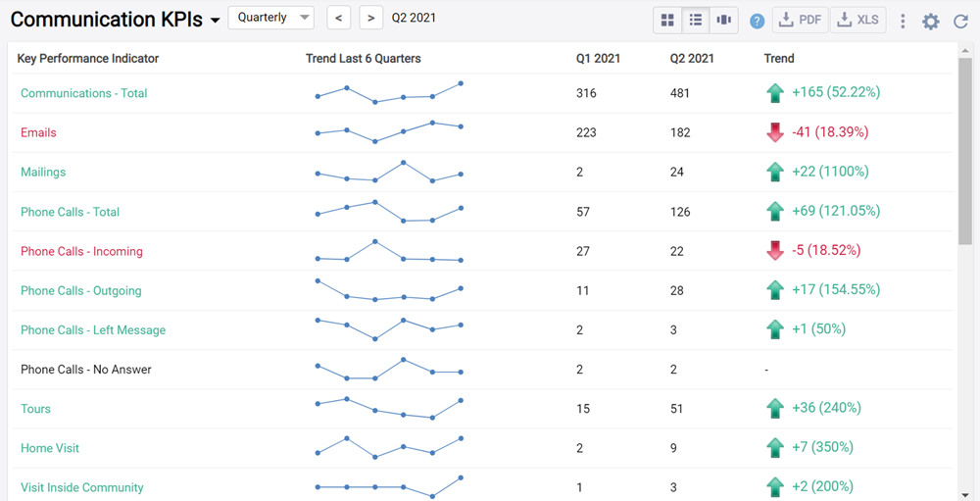This screenshot has height=501, width=980.
Task: Switch to the carousel view icon
Action: tap(724, 20)
